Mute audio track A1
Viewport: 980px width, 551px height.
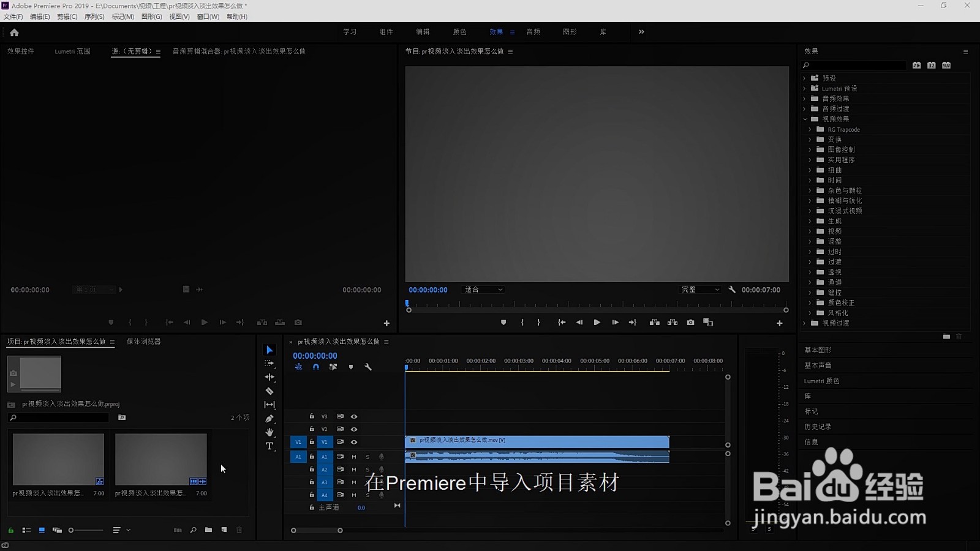click(354, 457)
